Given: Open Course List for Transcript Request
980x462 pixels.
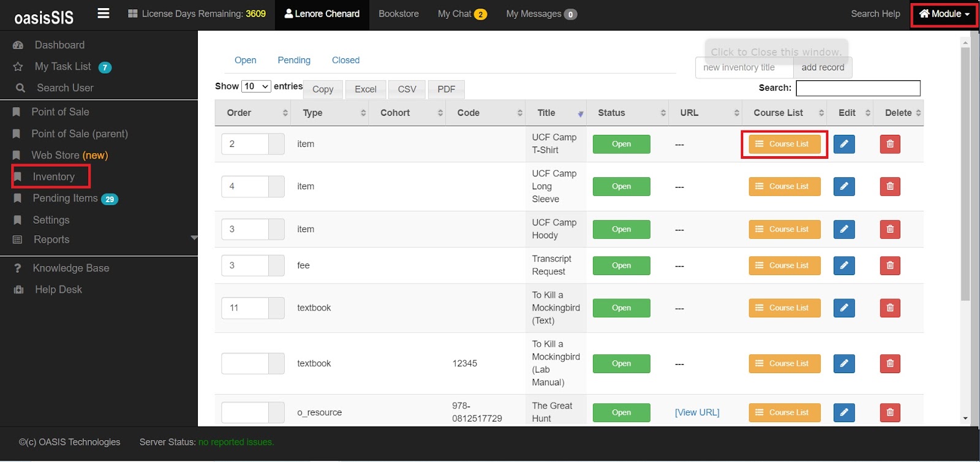Looking at the screenshot, I should 785,265.
